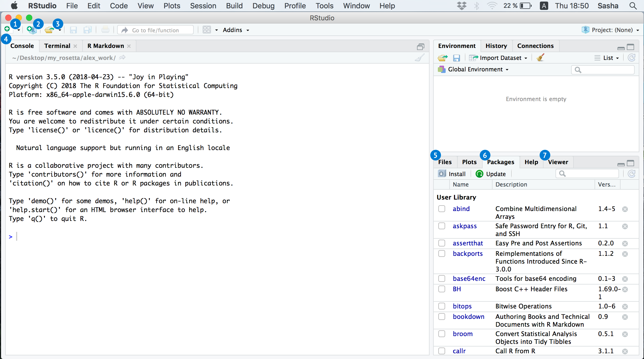Click the Save all documents icon

[88, 30]
